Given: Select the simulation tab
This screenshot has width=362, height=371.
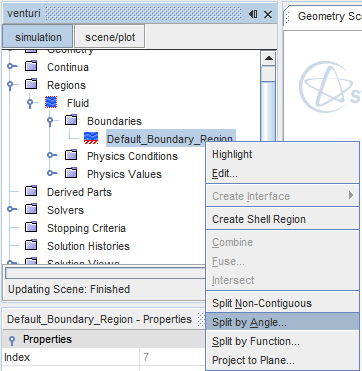Looking at the screenshot, I should pyautogui.click(x=38, y=37).
